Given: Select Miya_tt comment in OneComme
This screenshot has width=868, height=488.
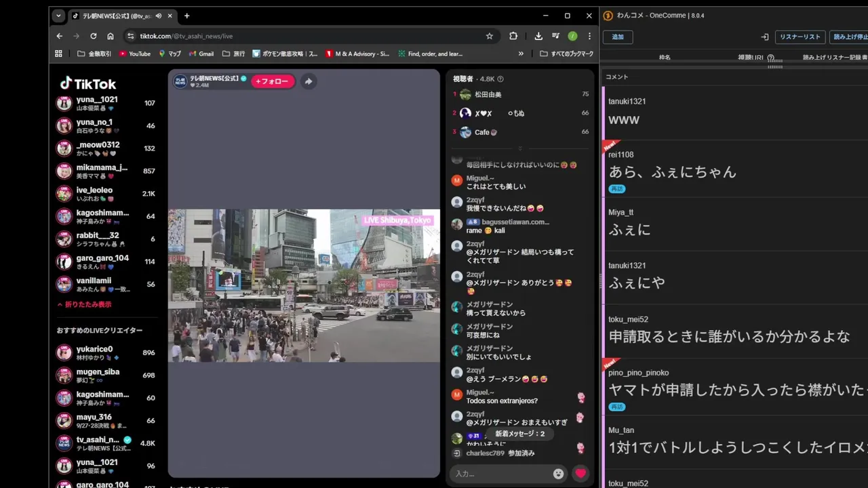Looking at the screenshot, I should point(735,224).
